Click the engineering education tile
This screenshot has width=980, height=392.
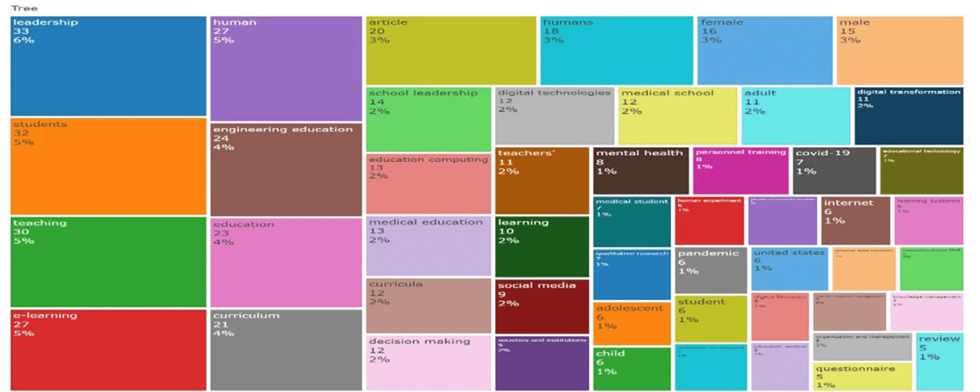285,169
